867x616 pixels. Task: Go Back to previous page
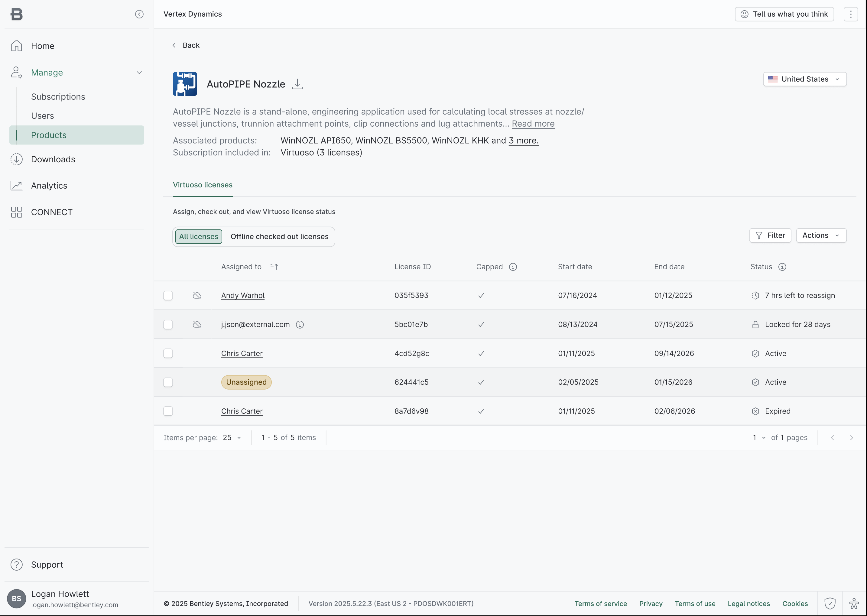click(x=186, y=45)
